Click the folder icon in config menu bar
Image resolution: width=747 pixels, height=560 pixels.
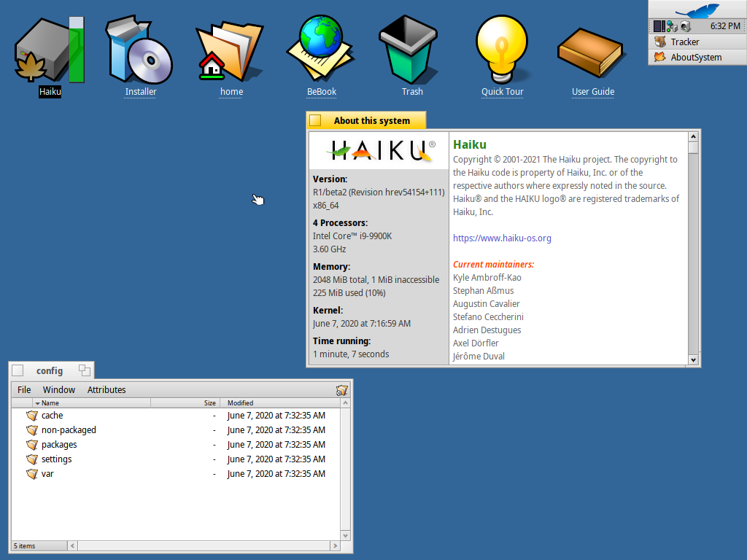coord(341,390)
